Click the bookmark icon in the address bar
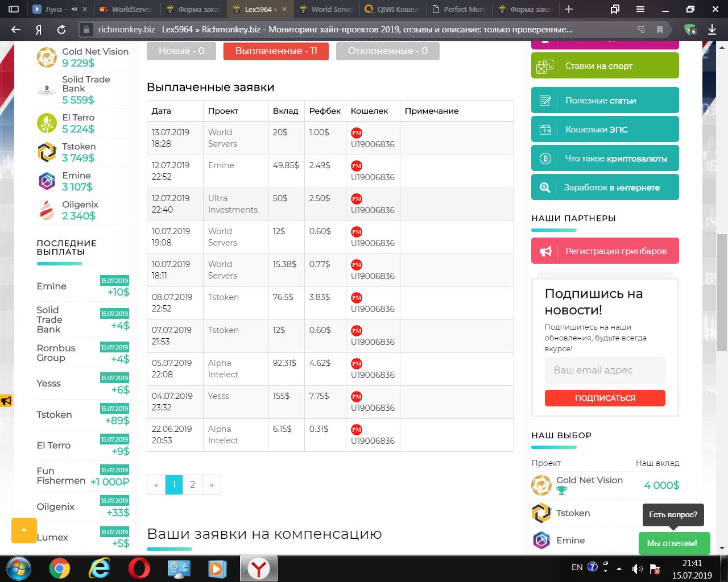Screen dimensions: 728x582 [660, 30]
